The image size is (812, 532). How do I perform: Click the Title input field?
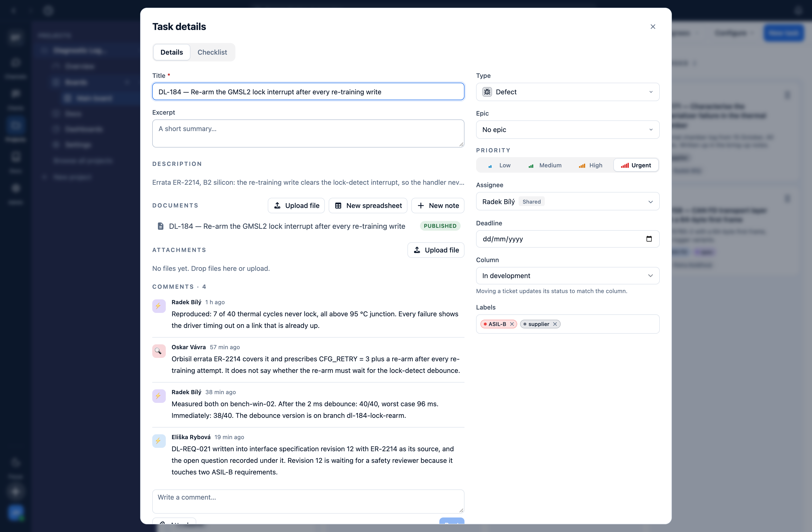pos(308,91)
